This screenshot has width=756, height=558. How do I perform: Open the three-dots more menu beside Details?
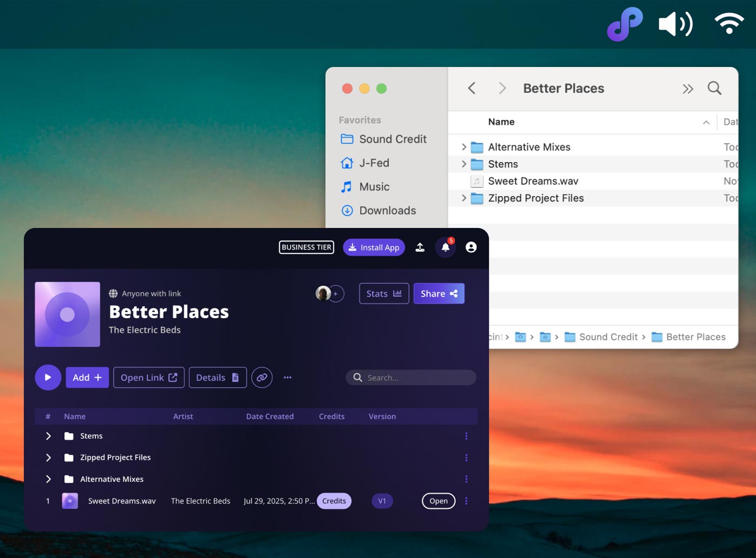click(287, 378)
